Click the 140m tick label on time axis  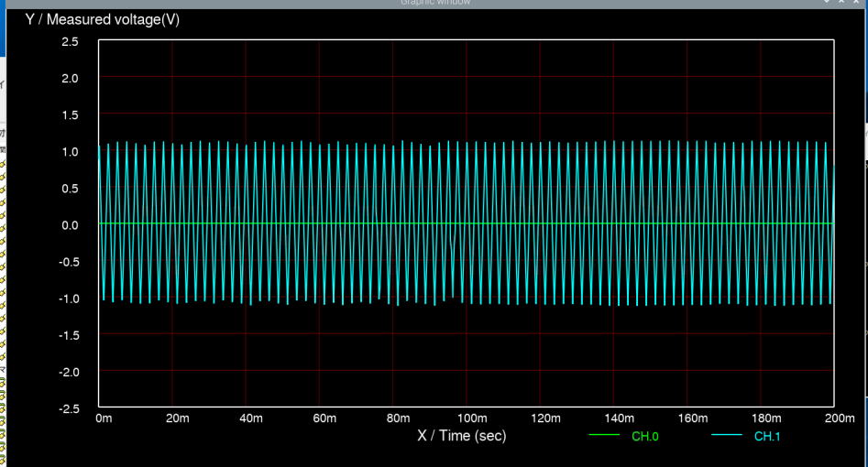pyautogui.click(x=619, y=418)
